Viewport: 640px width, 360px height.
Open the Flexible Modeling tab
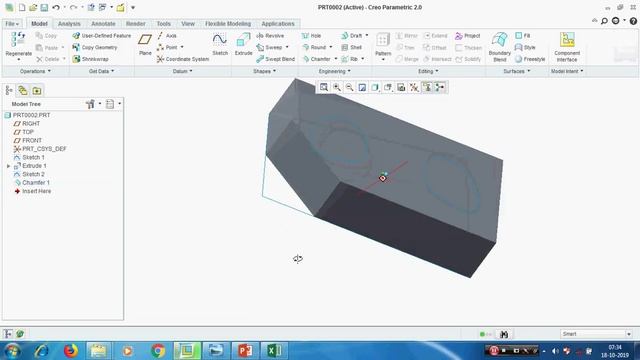228,24
